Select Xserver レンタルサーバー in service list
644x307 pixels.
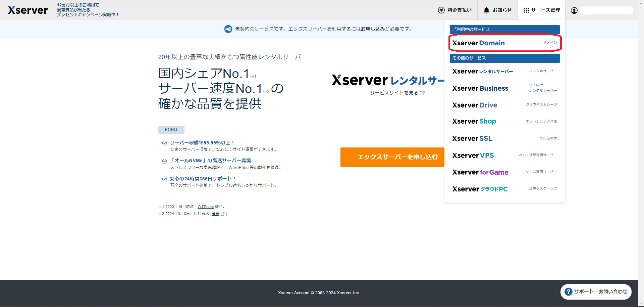pos(505,71)
